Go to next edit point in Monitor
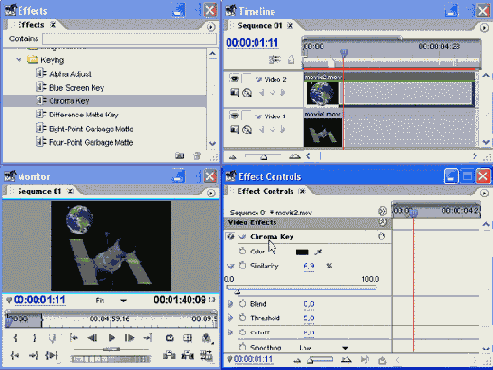Viewport: 493px width, 370px height. (x=147, y=338)
